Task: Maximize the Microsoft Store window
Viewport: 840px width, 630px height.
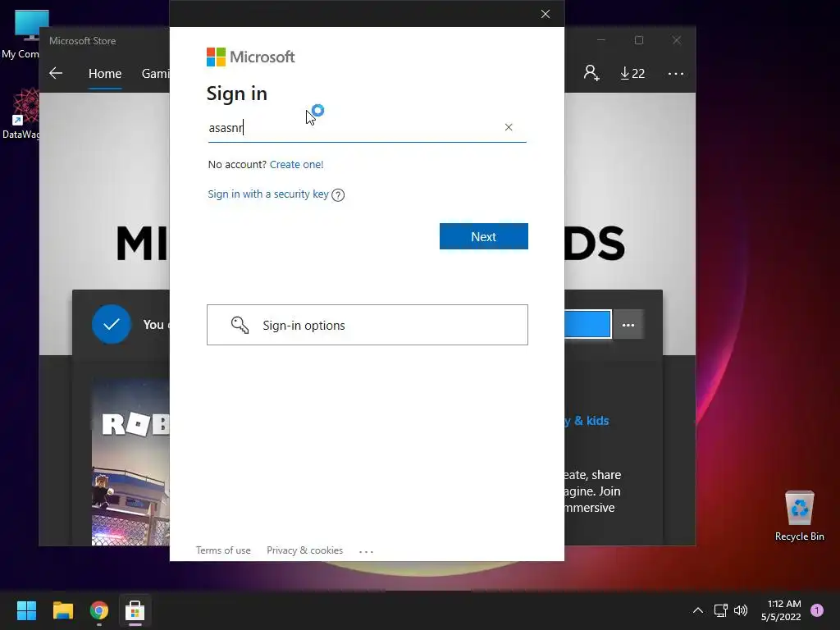Action: tap(638, 40)
